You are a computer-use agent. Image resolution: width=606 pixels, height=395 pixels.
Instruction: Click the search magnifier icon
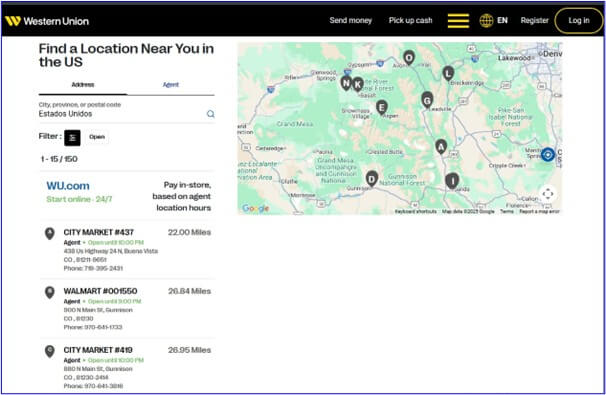pos(210,114)
